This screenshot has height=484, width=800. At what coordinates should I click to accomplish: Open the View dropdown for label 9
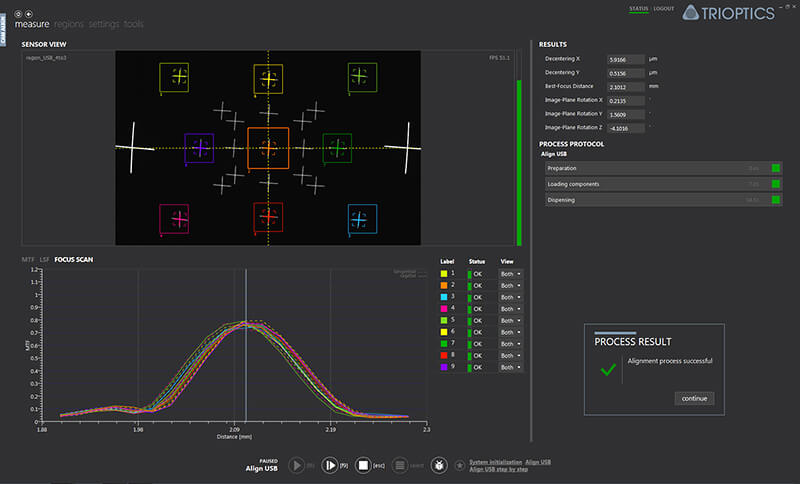click(x=512, y=367)
